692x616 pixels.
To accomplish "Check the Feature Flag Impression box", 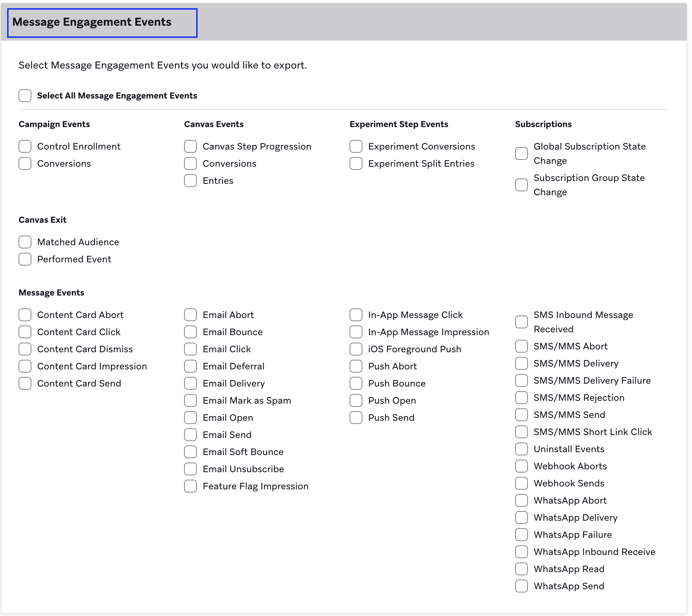I will click(190, 486).
